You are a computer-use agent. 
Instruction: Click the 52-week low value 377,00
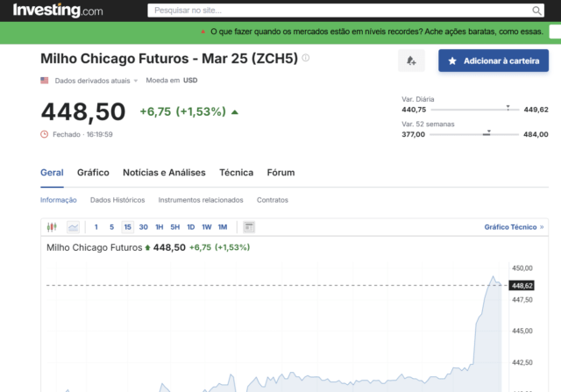tap(413, 134)
